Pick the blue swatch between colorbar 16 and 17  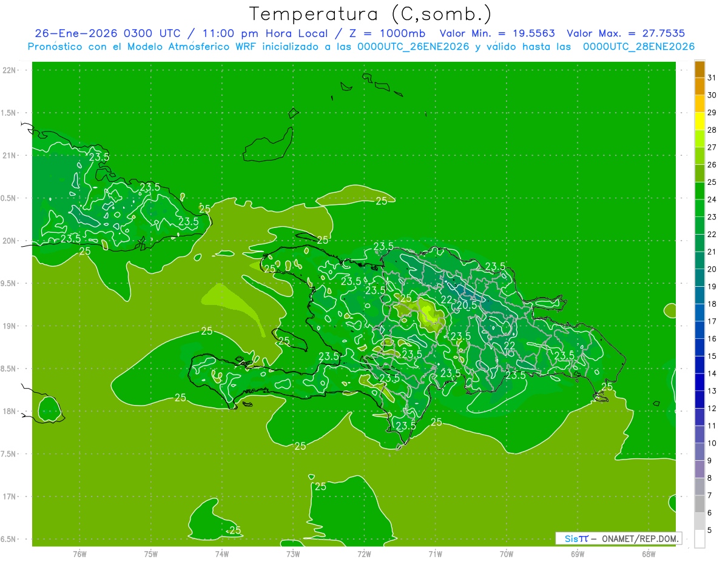pos(699,330)
